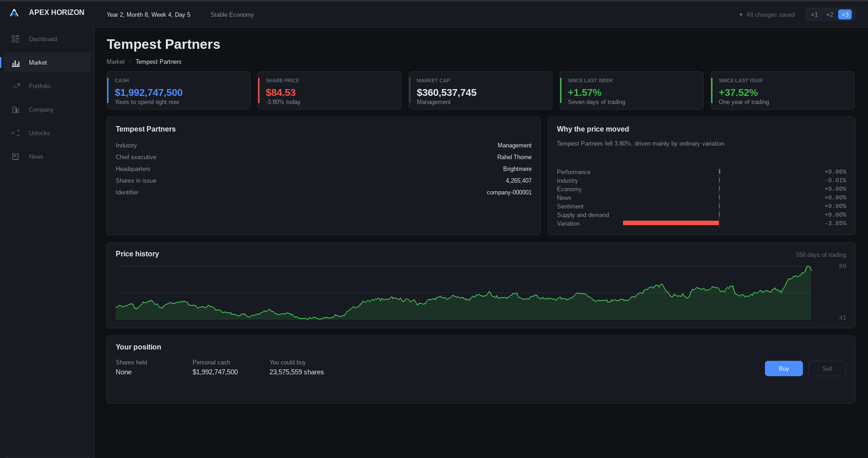Viewport: 868px width, 458px height.
Task: Click '23,575,559 shares' value
Action: [297, 372]
